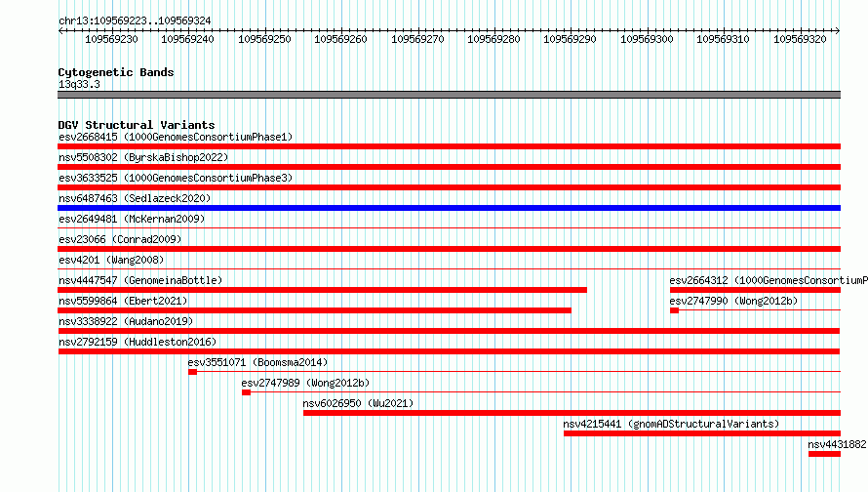Click the esv3551071 (Boomsma2014) label
The image size is (868, 492).
(257, 362)
